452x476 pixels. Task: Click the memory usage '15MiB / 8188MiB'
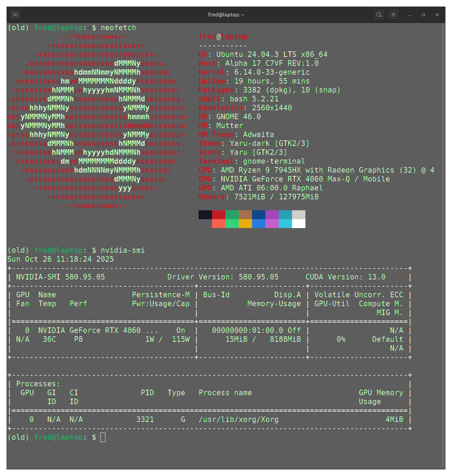(263, 339)
